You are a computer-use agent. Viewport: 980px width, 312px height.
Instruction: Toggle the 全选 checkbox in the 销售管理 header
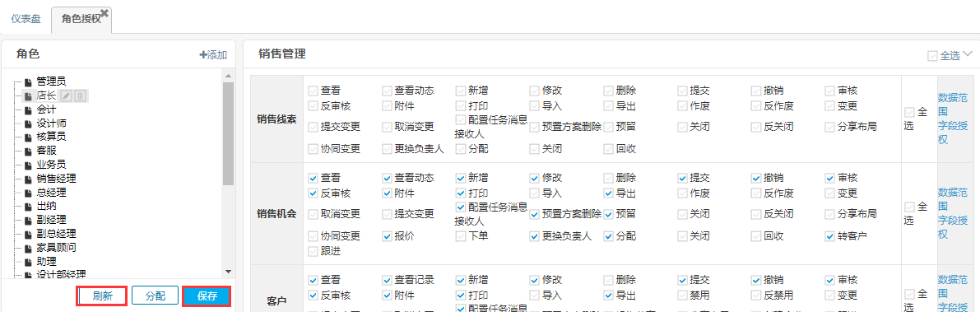tap(932, 56)
